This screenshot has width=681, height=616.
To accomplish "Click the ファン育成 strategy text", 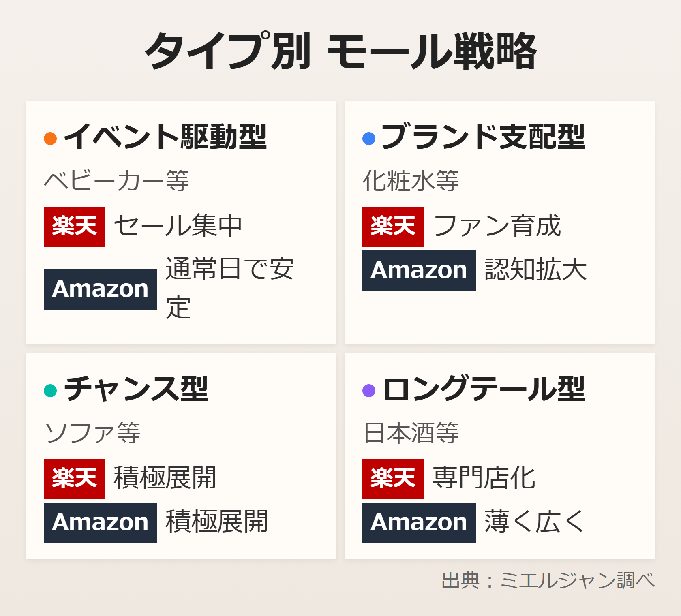I will tap(497, 226).
